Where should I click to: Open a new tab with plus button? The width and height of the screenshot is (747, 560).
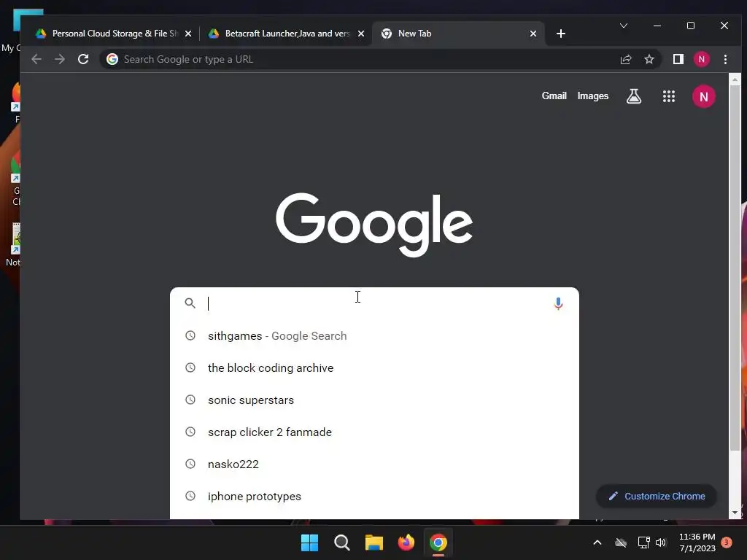(561, 34)
